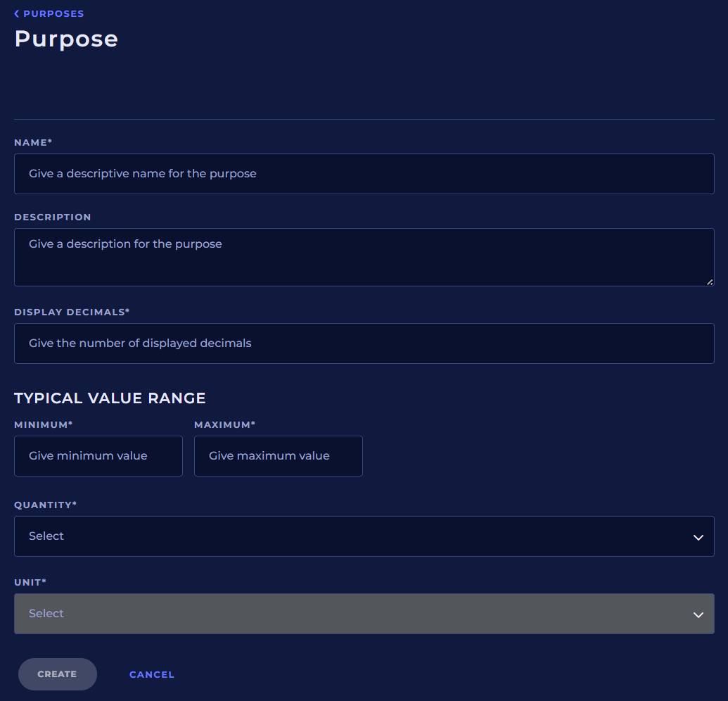
Task: Click the DESCRIPTION field label
Action: 53,217
